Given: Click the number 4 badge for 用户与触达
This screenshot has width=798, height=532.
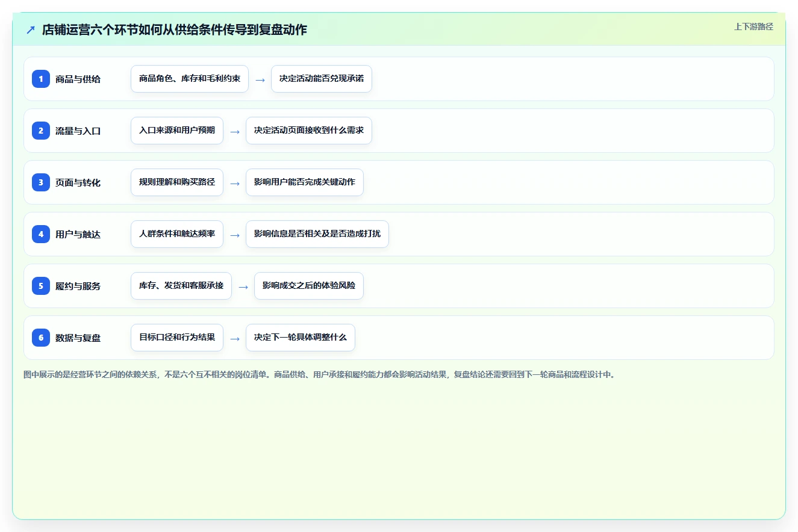Looking at the screenshot, I should (41, 234).
